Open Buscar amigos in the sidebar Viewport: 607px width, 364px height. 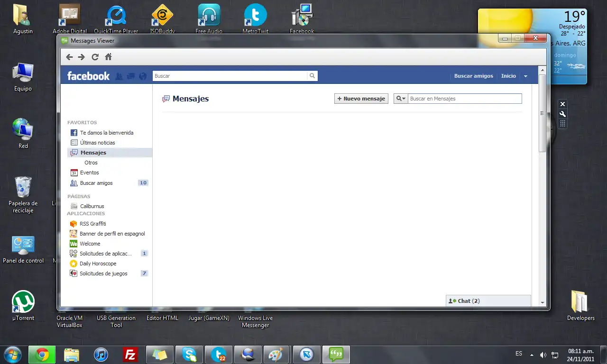tap(96, 183)
